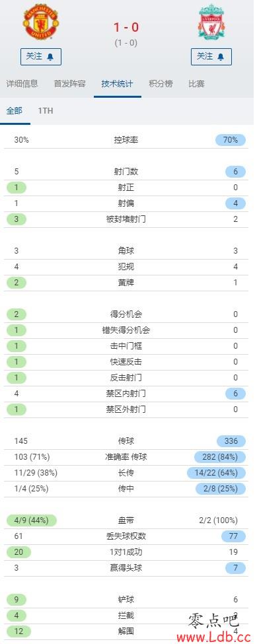Switch to the 首发阵容 tab
Viewport: 257px width, 644px height.
click(x=70, y=84)
